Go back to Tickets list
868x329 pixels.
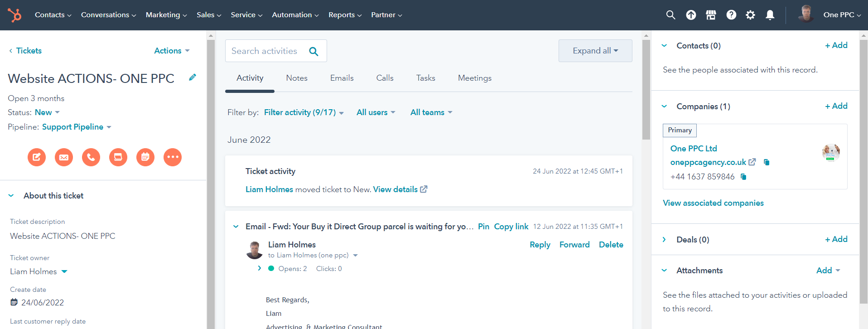pyautogui.click(x=25, y=51)
